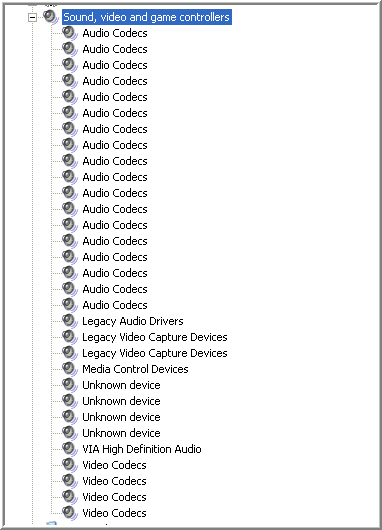
Task: Select the first Video Codecs entry
Action: click(x=115, y=465)
